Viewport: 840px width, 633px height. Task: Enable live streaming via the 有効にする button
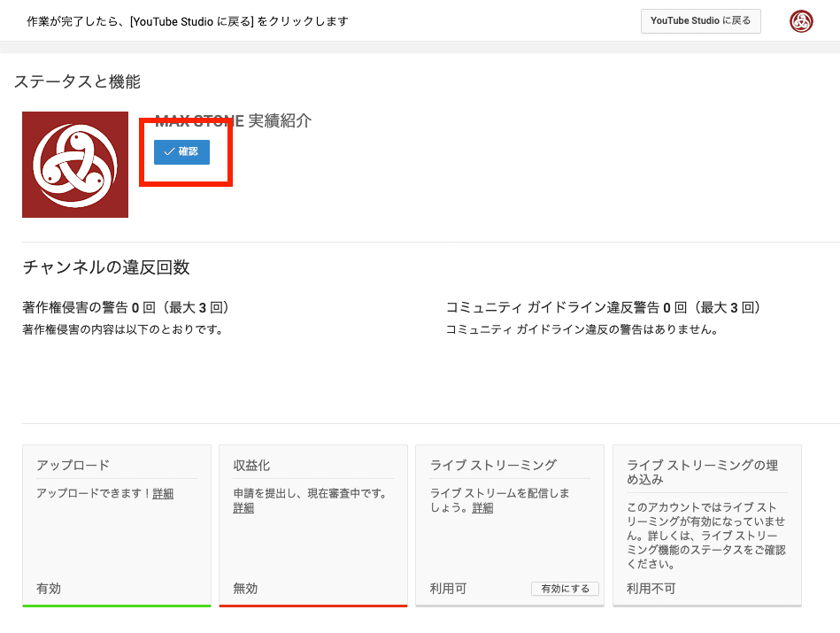coord(565,588)
